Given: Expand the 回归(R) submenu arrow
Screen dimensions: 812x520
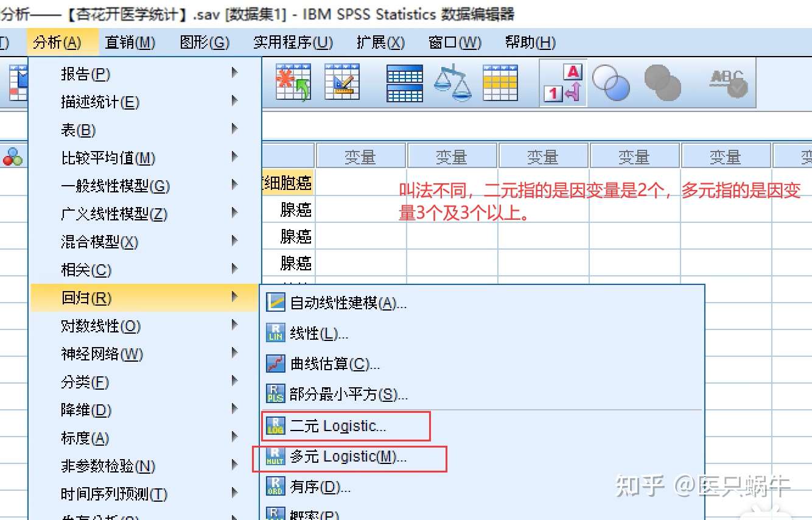Looking at the screenshot, I should coord(235,297).
